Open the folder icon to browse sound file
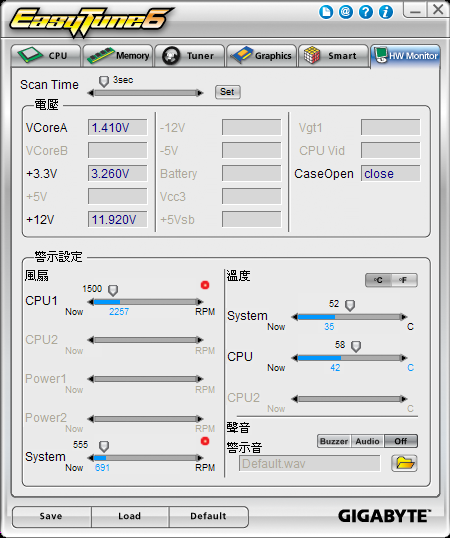The image size is (450, 538). click(404, 463)
